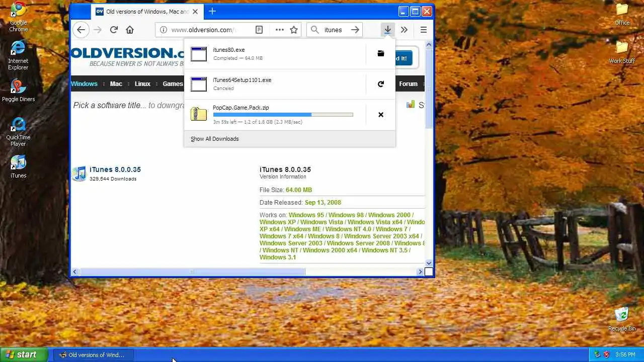Image resolution: width=644 pixels, height=362 pixels.
Task: Toggle the downloads panel arrow button
Action: [x=387, y=30]
